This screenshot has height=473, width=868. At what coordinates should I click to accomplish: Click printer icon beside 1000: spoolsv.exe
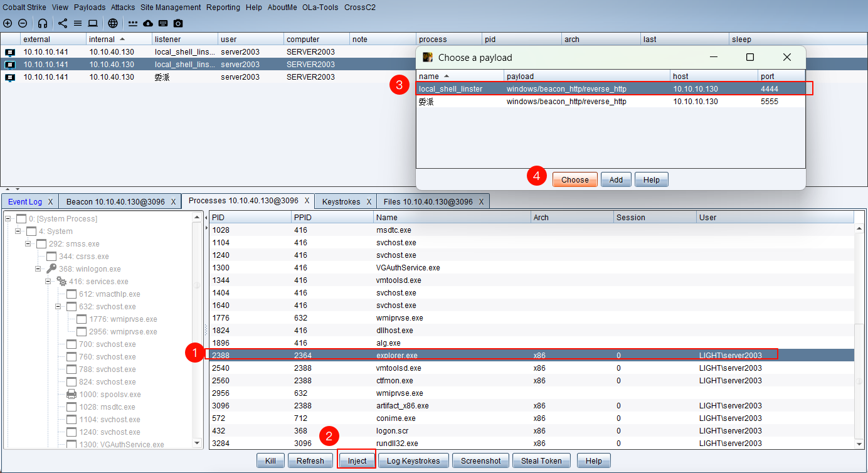pyautogui.click(x=71, y=394)
